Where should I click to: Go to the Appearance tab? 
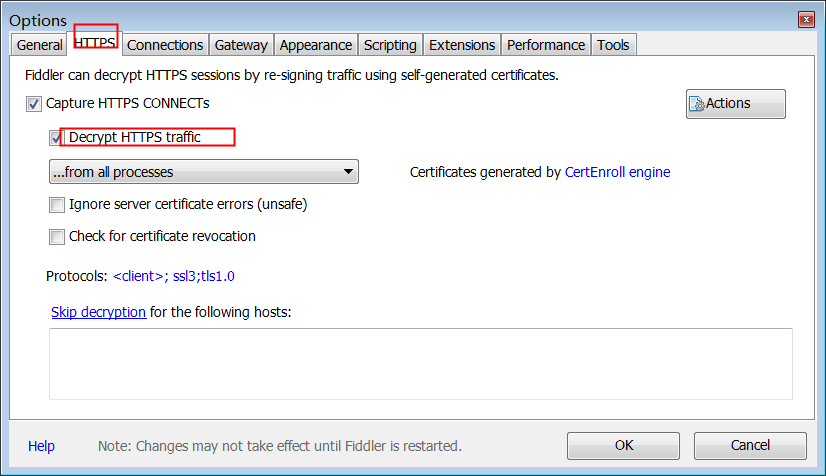pos(316,45)
